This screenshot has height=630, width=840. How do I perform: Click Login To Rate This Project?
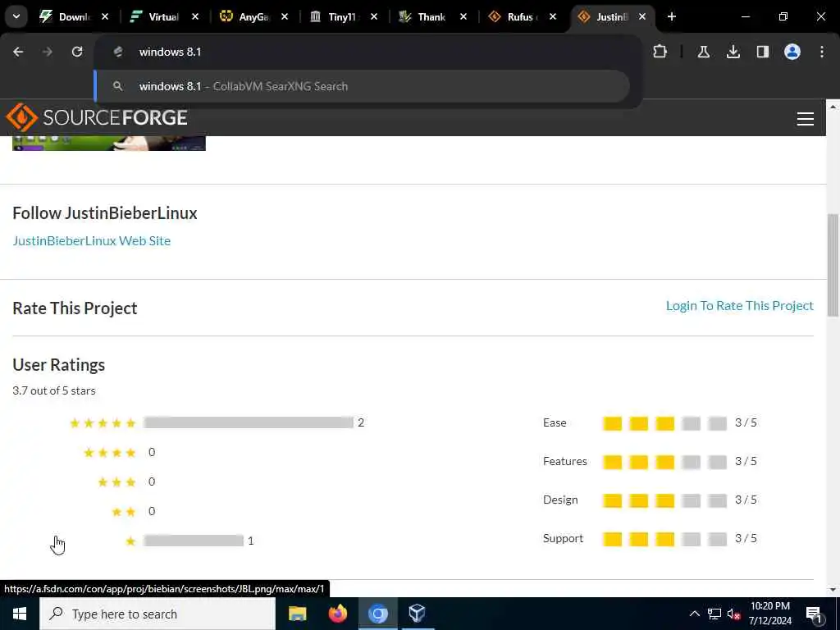(739, 305)
